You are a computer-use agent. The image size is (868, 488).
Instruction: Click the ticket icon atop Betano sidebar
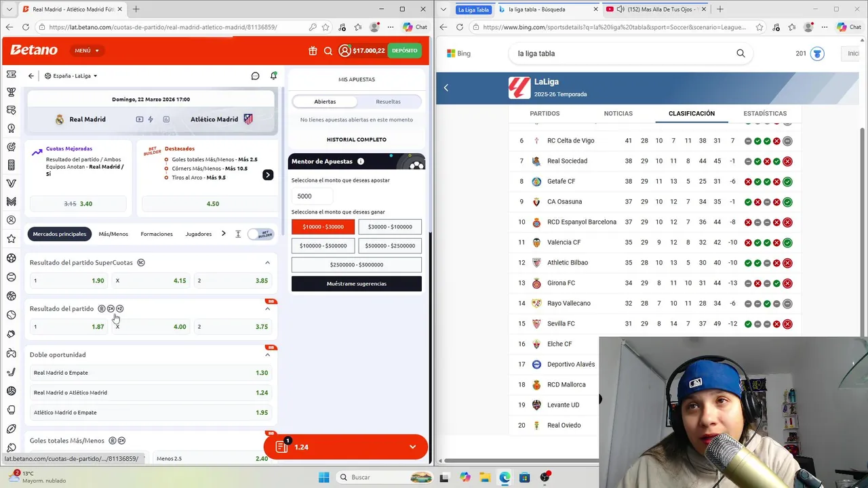tap(11, 74)
